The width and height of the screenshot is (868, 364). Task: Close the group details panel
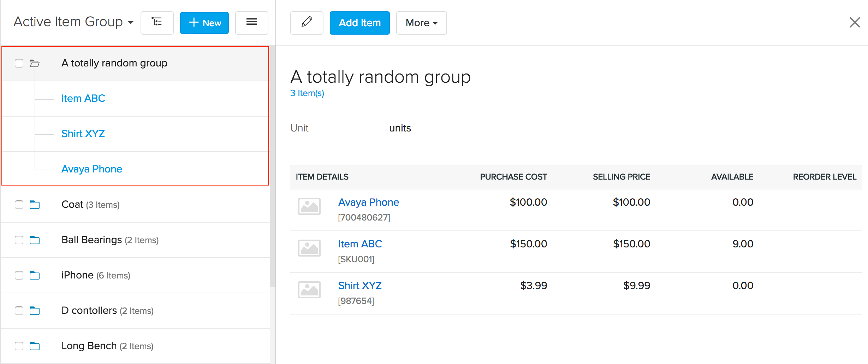pyautogui.click(x=855, y=23)
